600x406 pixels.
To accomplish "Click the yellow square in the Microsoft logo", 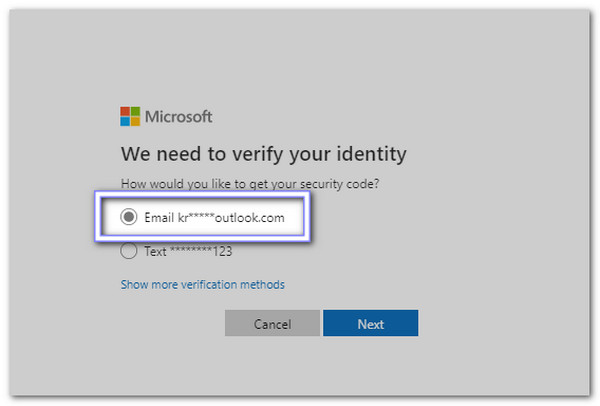I will point(135,121).
